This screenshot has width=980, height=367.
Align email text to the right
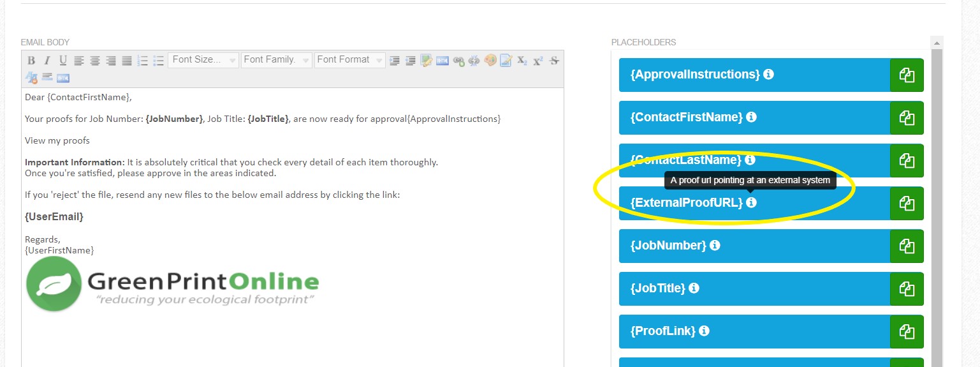(111, 61)
